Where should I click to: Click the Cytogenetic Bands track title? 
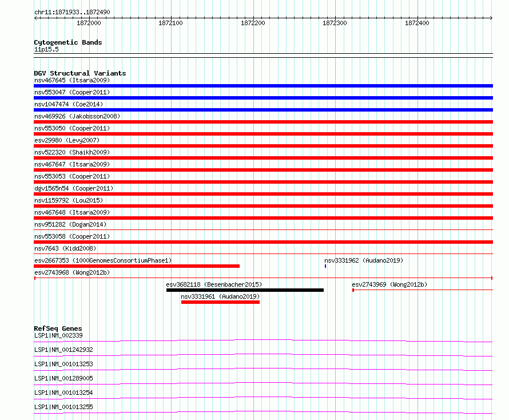point(68,42)
